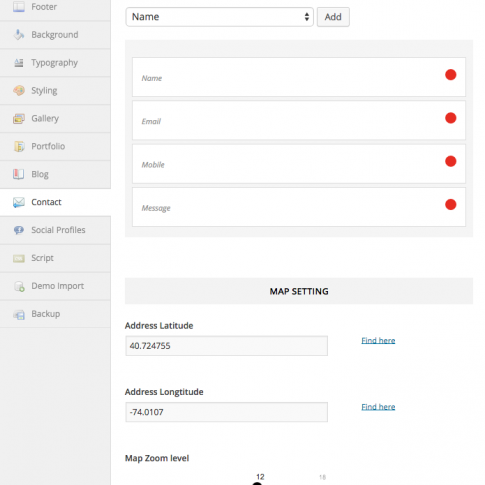Image resolution: width=485 pixels, height=485 pixels.
Task: Click the Blog book icon
Action: point(19,174)
